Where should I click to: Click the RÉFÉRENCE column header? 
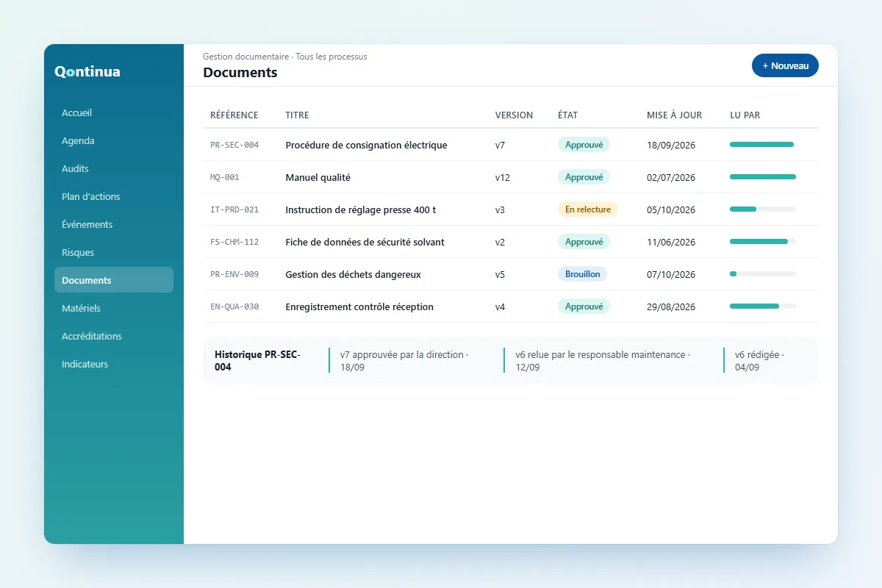pos(234,115)
